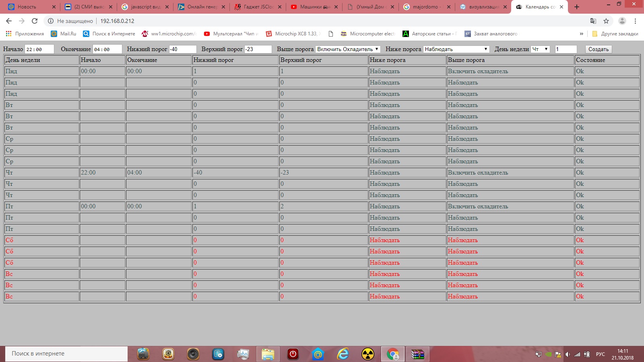Viewport: 644px width, 362px height.
Task: Click the browser back arrow
Action: point(9,21)
